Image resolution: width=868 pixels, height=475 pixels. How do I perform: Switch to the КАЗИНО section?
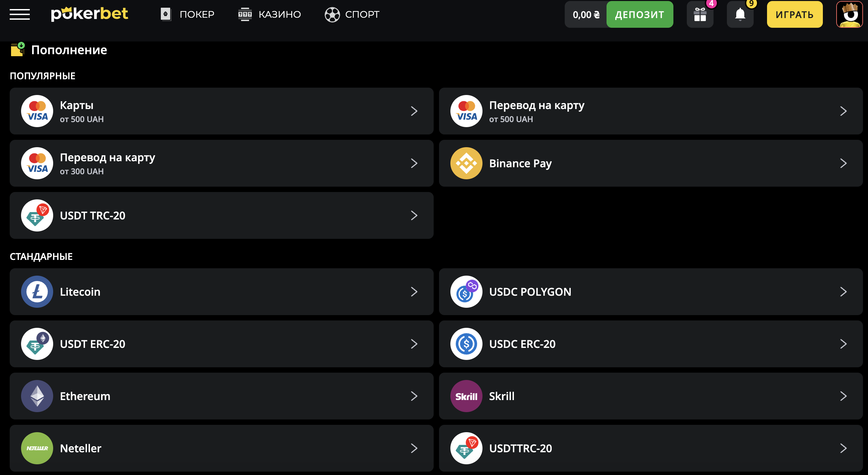(x=269, y=14)
